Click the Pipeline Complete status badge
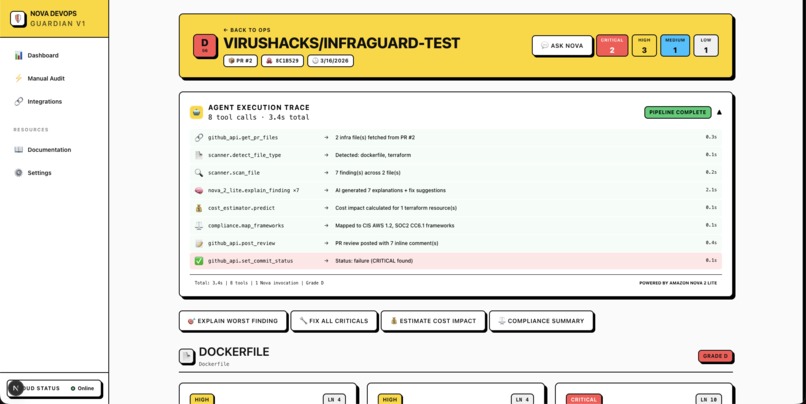This screenshot has height=404, width=806. pyautogui.click(x=677, y=112)
